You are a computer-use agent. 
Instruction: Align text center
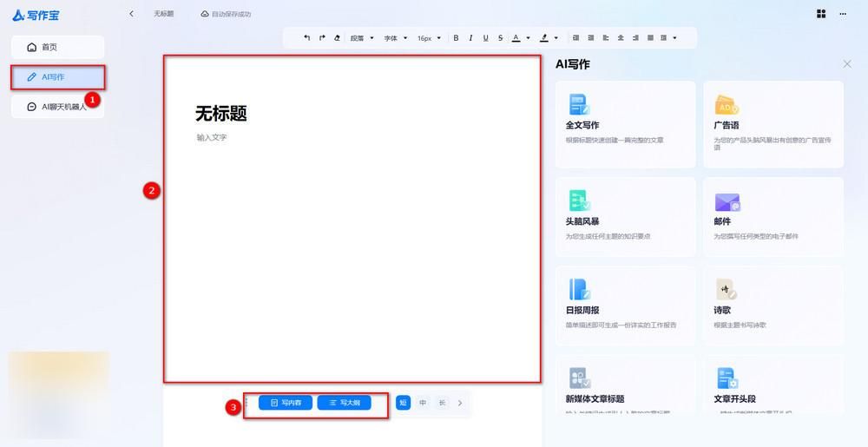click(x=621, y=37)
